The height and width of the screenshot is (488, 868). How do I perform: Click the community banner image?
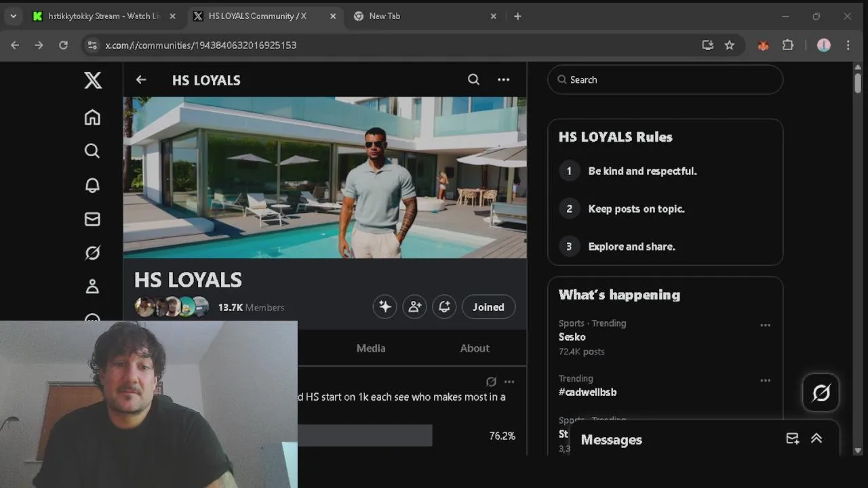coord(325,178)
